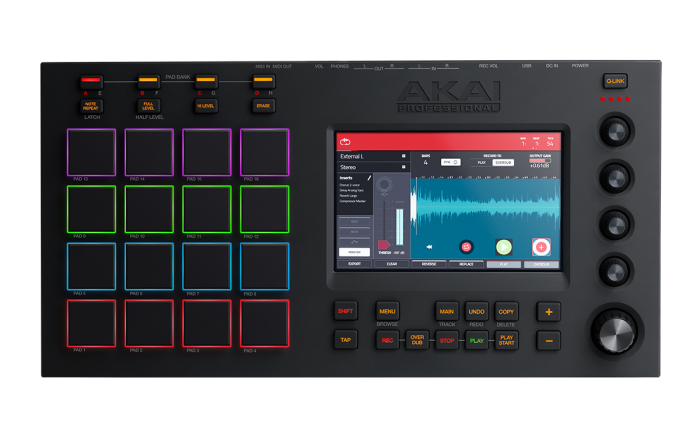This screenshot has width=700, height=438.
Task: Hit the hardware Stop button
Action: point(447,340)
